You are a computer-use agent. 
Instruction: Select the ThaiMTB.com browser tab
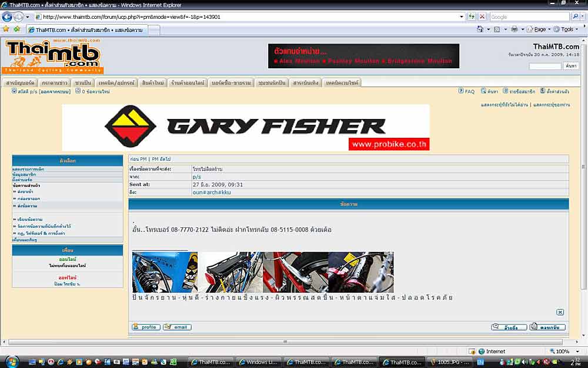pyautogui.click(x=87, y=30)
